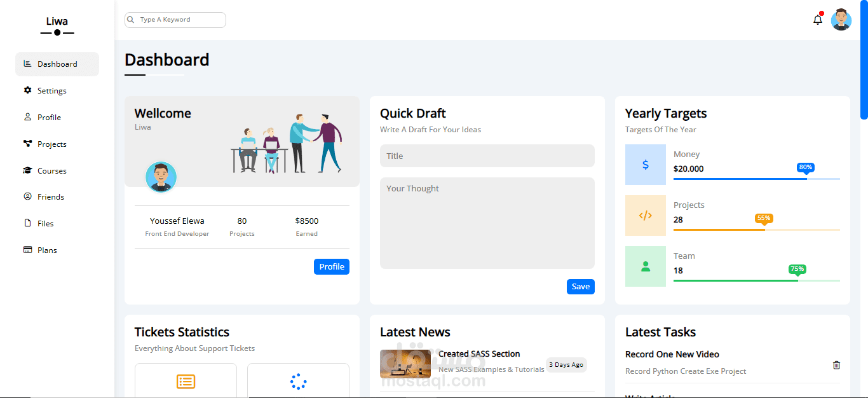Click the Team person icon
This screenshot has width=868, height=398.
[646, 266]
